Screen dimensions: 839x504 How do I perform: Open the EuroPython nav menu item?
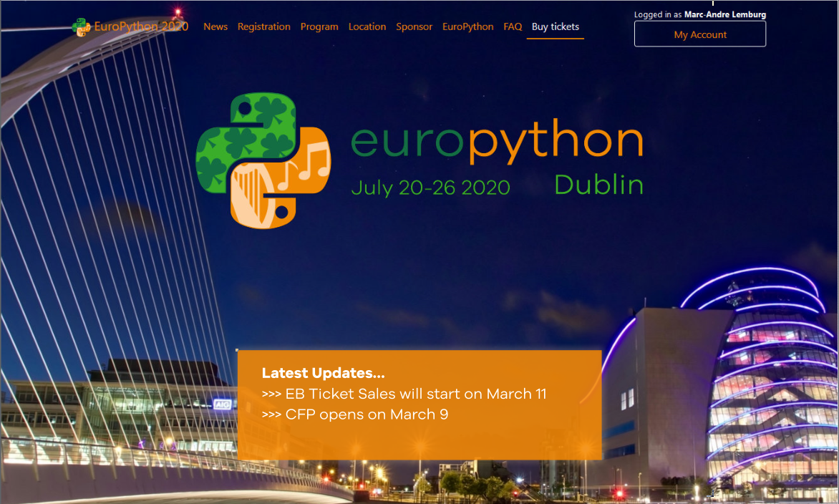pyautogui.click(x=467, y=26)
